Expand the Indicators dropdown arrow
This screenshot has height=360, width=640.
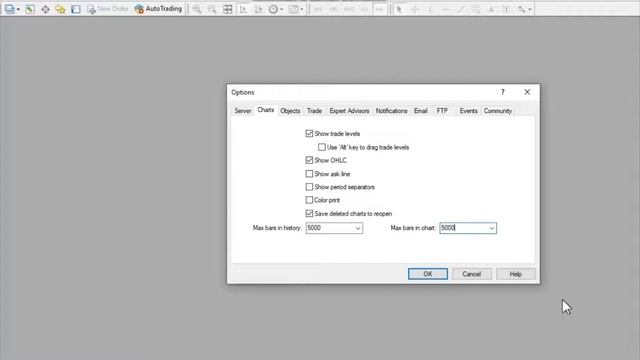coord(282,9)
